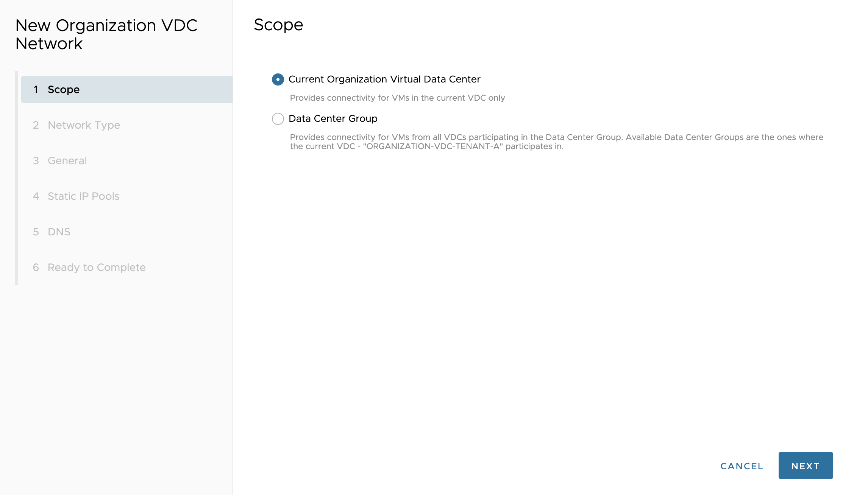Click the "New Organization VDC Network" title
868x495 pixels.
(x=106, y=34)
